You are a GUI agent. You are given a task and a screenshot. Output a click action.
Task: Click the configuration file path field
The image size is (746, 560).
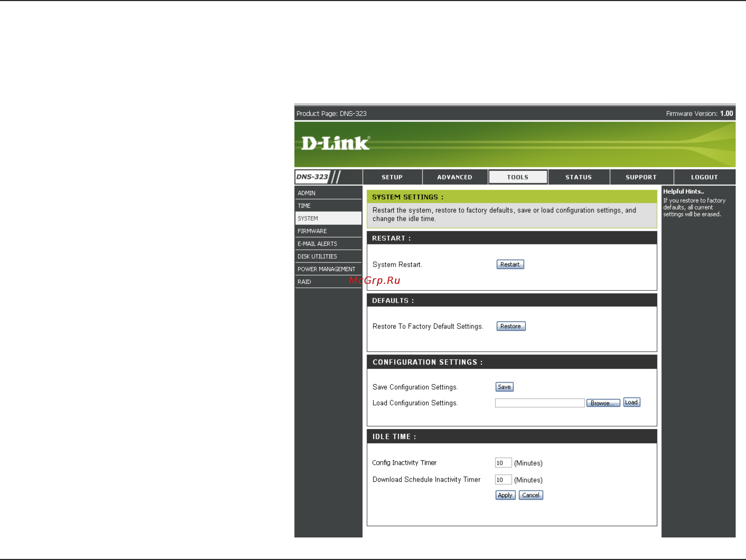[x=540, y=403]
